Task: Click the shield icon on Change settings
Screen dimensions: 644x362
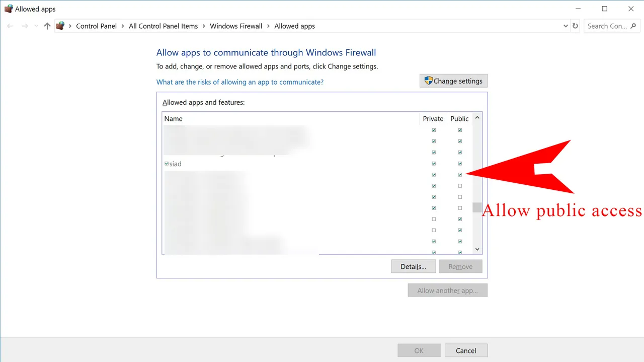Action: (x=428, y=81)
